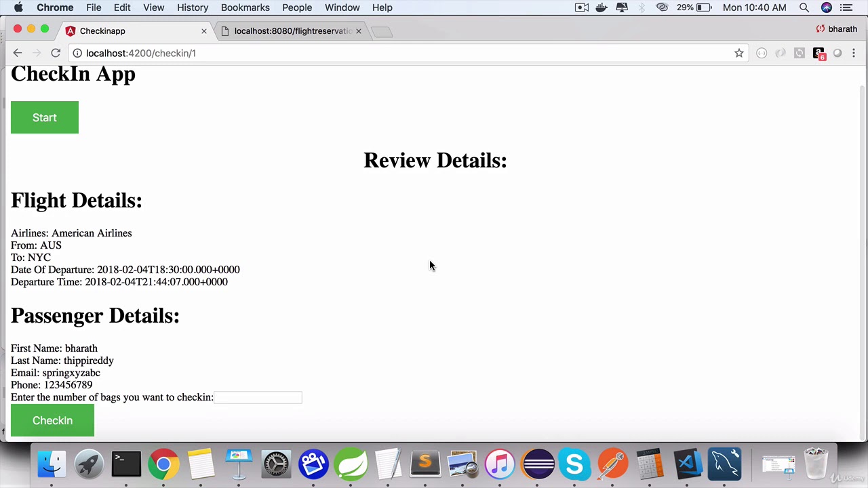Image resolution: width=868 pixels, height=488 pixels.
Task: Click the 'Review Details:' heading
Action: pos(435,161)
